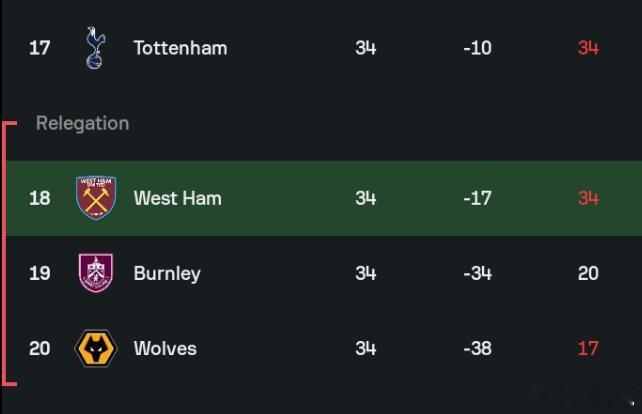
Task: Click position number 20
Action: click(40, 348)
